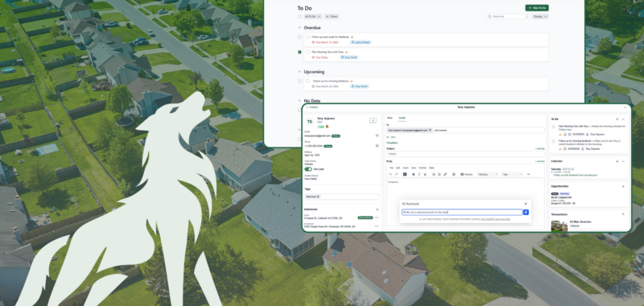This screenshot has height=306, width=644.
Task: Click the plus icon in Addresses section
Action: click(378, 209)
